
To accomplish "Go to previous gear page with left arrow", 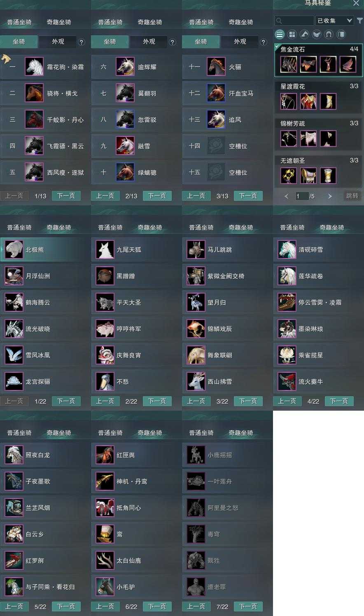I will click(287, 196).
